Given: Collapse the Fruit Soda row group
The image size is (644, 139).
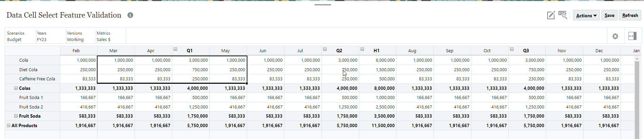Looking at the screenshot, I should [16, 116].
